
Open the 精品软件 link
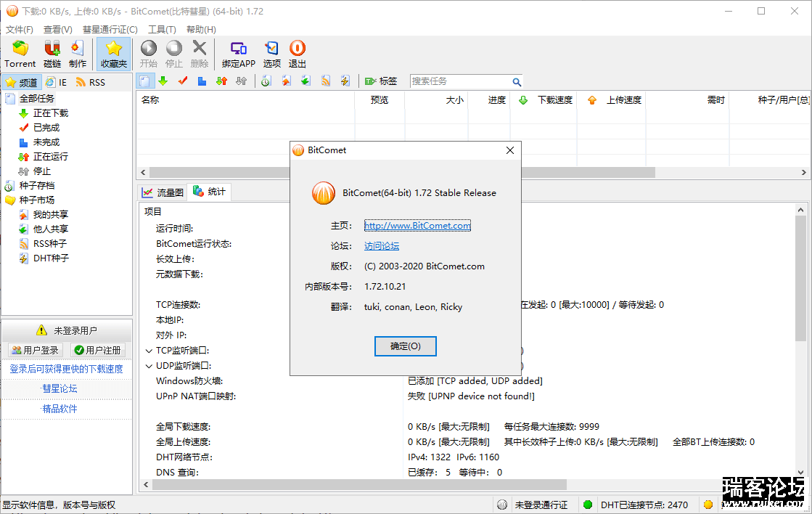coord(60,409)
